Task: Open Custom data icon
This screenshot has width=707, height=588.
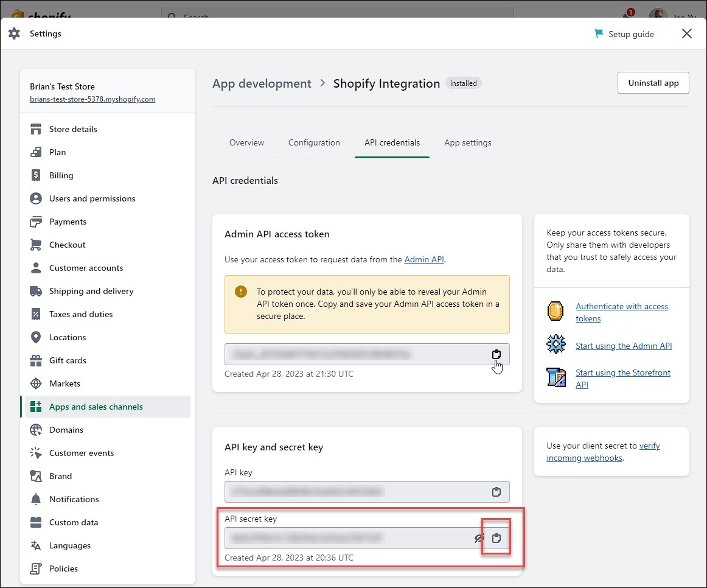Action: click(36, 522)
